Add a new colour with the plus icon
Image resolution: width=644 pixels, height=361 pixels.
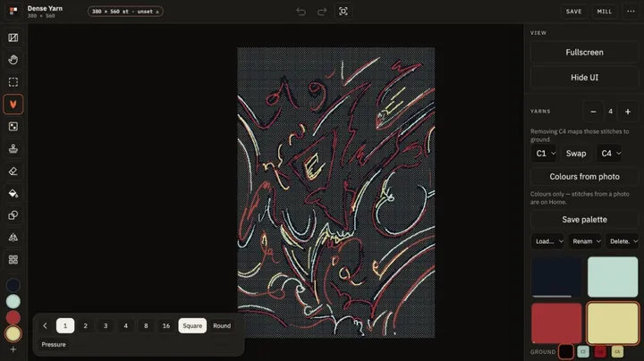(x=13, y=349)
